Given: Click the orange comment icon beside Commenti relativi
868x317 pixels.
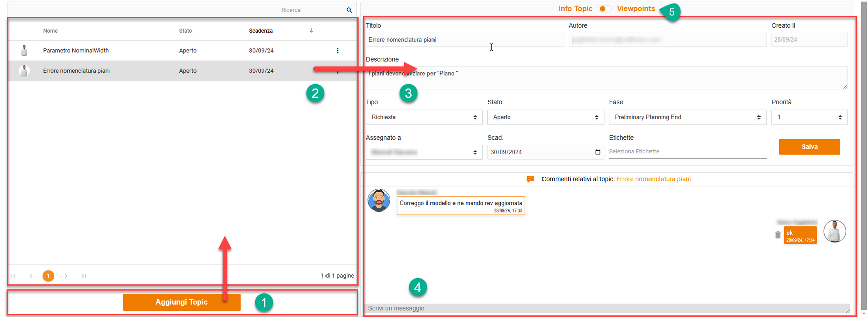Looking at the screenshot, I should click(x=530, y=179).
